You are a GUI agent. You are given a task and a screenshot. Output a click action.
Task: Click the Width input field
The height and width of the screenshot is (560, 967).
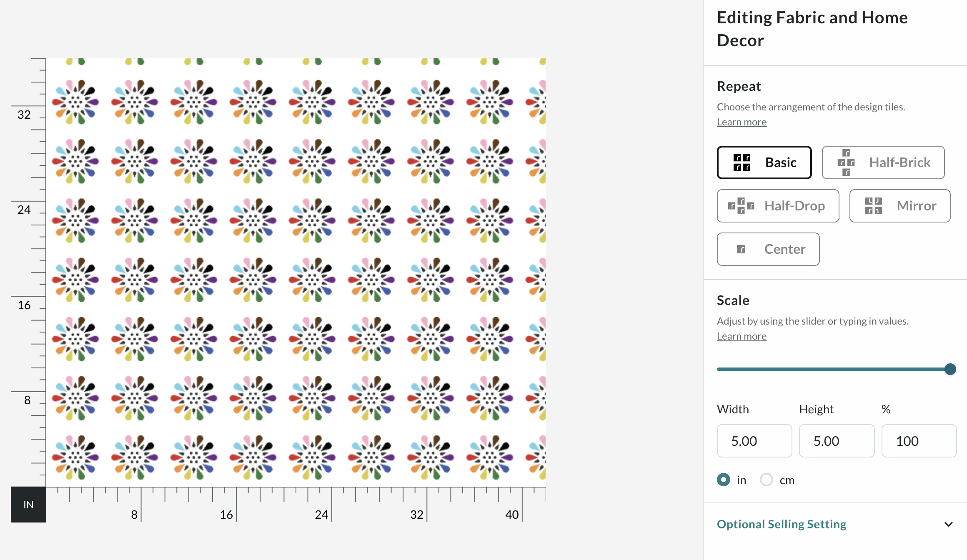tap(754, 441)
